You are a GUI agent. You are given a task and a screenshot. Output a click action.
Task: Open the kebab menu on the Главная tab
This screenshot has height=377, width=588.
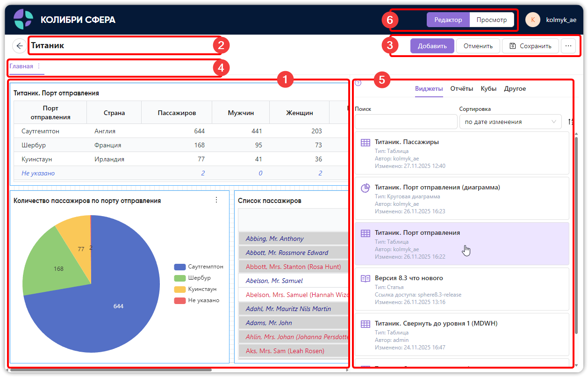point(39,66)
